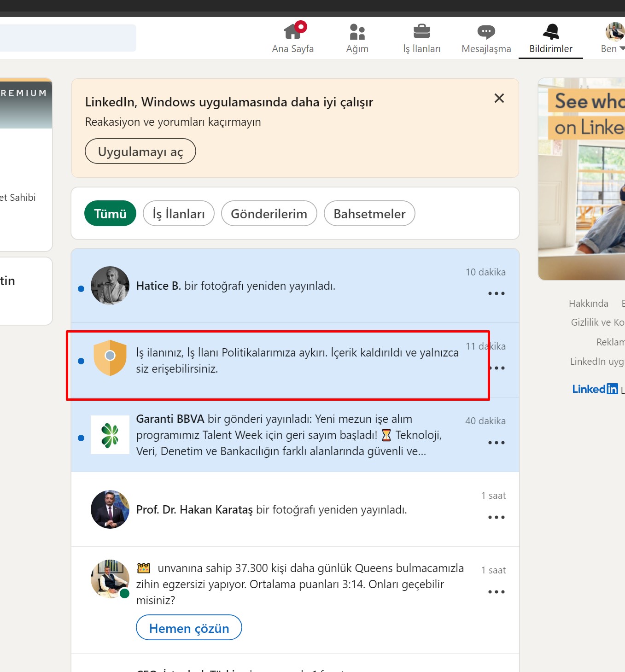Click the Hakkında footer link

click(x=589, y=303)
